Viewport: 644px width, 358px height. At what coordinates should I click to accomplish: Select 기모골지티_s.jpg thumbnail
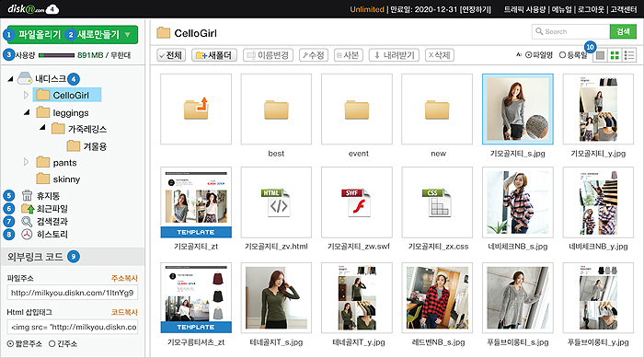point(517,110)
